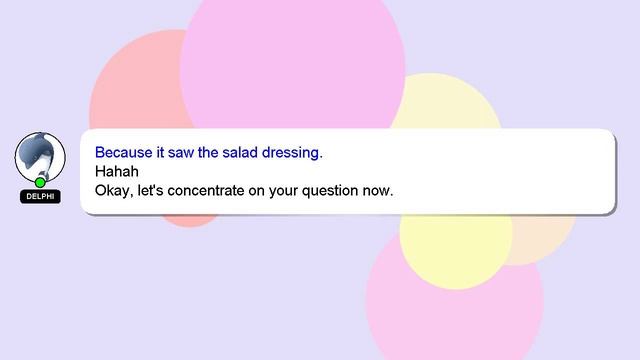640x360 pixels.
Task: Click the word 'salad' in blue text
Action: click(x=240, y=152)
